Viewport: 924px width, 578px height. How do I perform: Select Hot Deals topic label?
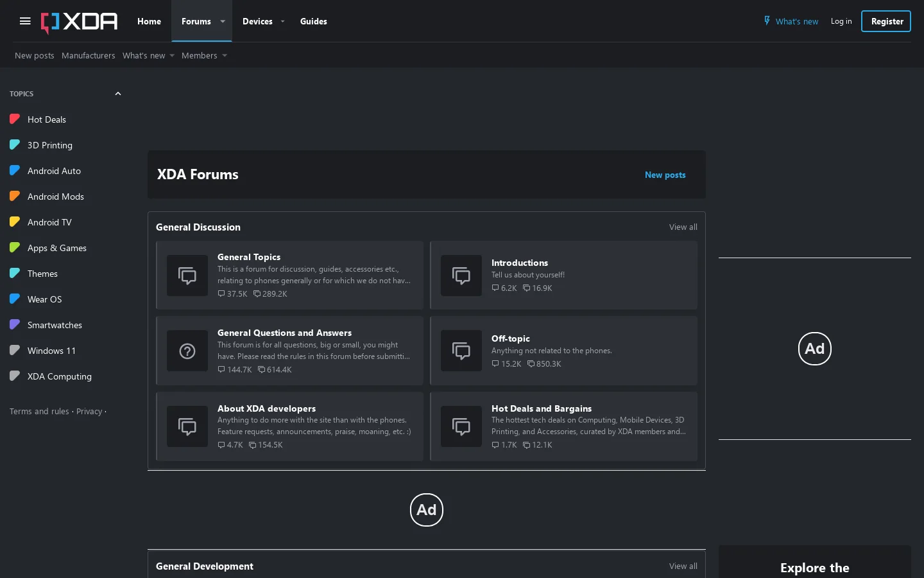47,119
